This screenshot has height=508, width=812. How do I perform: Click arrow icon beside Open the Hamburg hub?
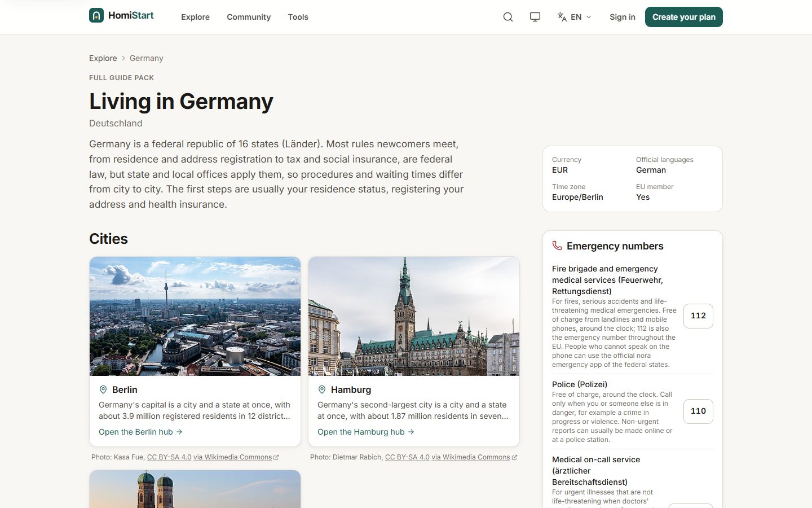click(x=411, y=432)
